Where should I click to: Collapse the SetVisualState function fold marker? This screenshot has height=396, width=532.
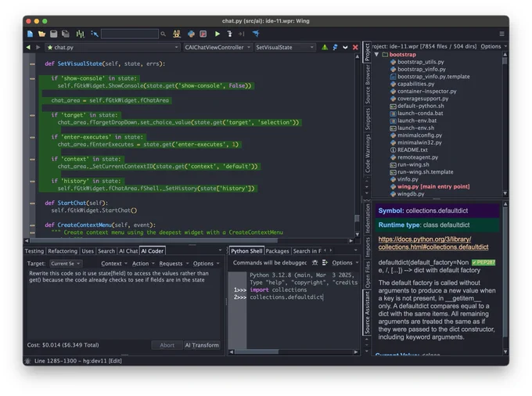click(x=32, y=64)
